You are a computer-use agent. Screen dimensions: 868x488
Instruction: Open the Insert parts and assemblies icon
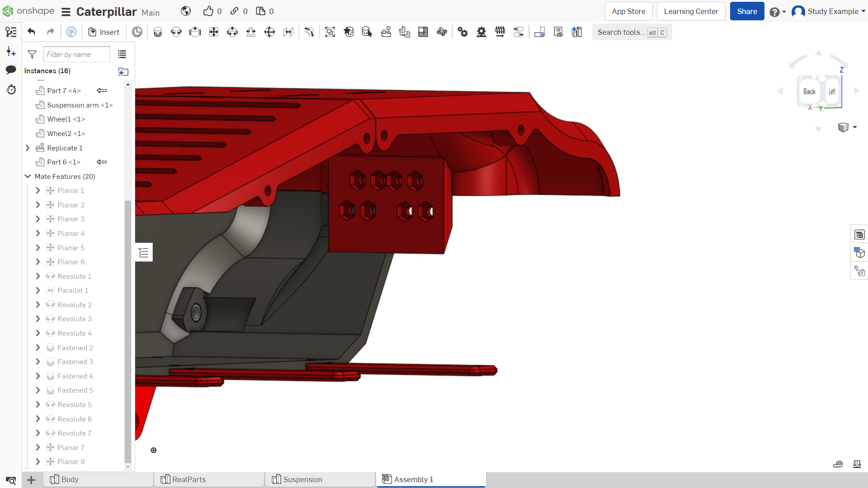point(104,32)
